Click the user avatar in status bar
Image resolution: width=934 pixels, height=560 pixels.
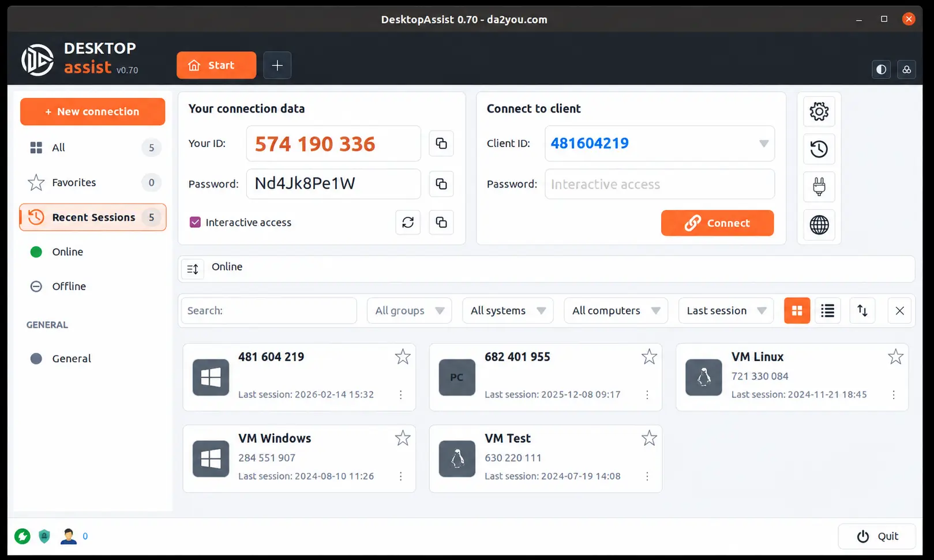click(x=69, y=536)
